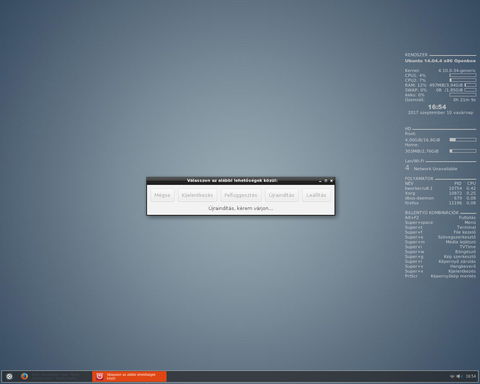Viewport: 480px width, 384px height.
Task: Click the 'Super+g' Kép szerkesztő row
Action: pos(440,257)
